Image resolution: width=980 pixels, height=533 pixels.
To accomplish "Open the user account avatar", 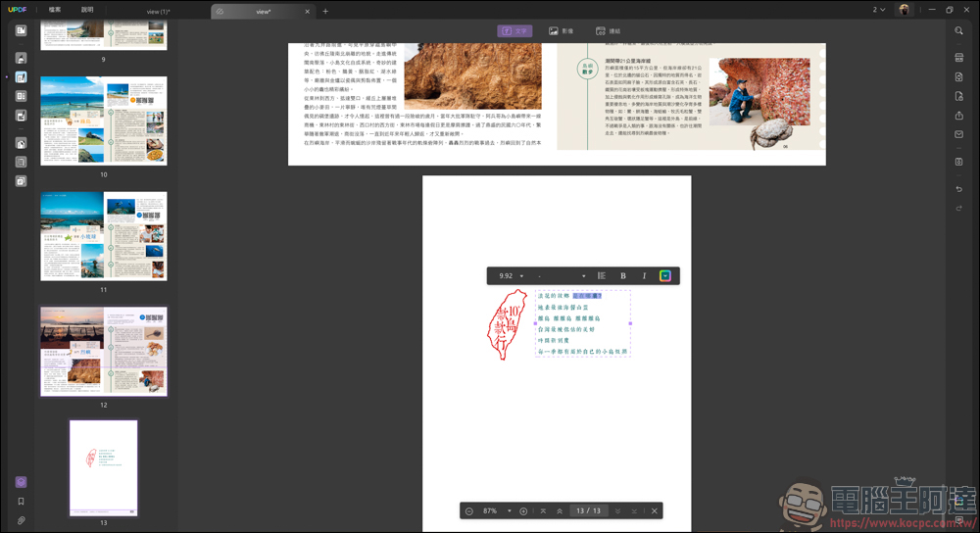I will pos(904,10).
